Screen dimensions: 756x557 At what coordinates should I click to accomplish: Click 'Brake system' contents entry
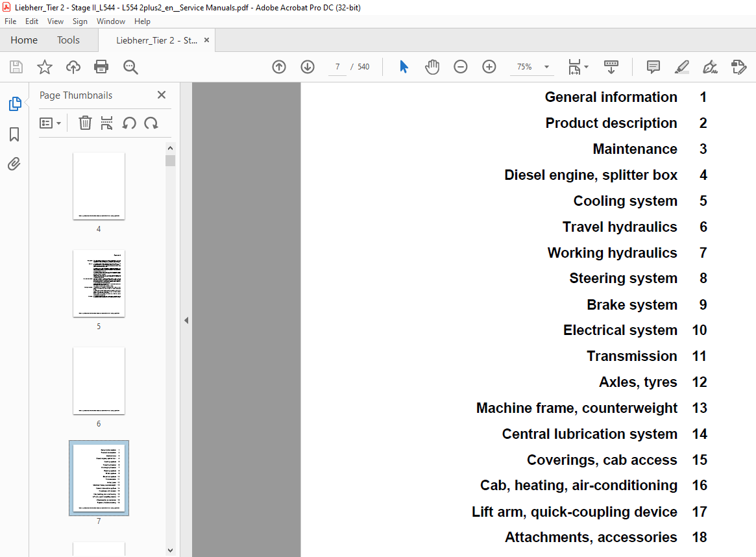coord(631,304)
